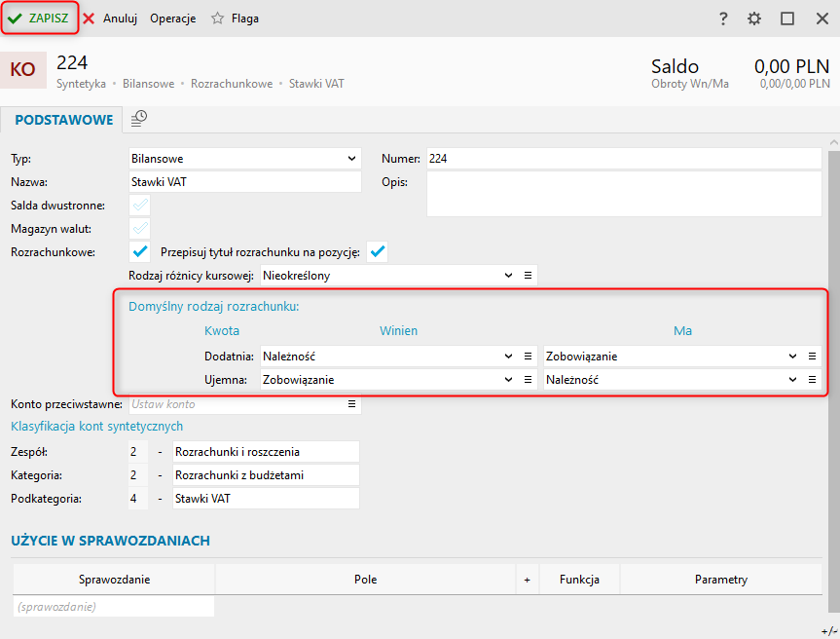Expand Ujemna Winien dropdown showing Zobowiązanie
Image resolution: width=840 pixels, height=639 pixels.
coord(508,379)
